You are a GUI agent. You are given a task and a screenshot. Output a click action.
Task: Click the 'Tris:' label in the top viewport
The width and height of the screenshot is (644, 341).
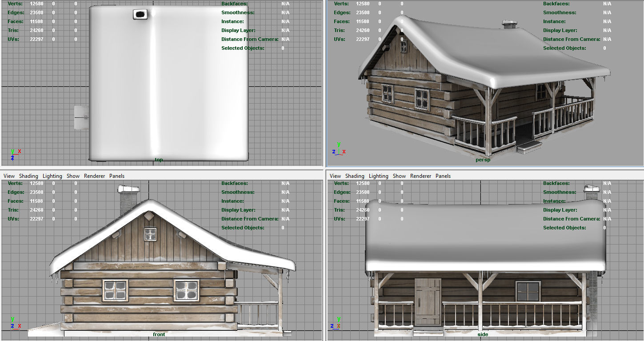pos(13,30)
